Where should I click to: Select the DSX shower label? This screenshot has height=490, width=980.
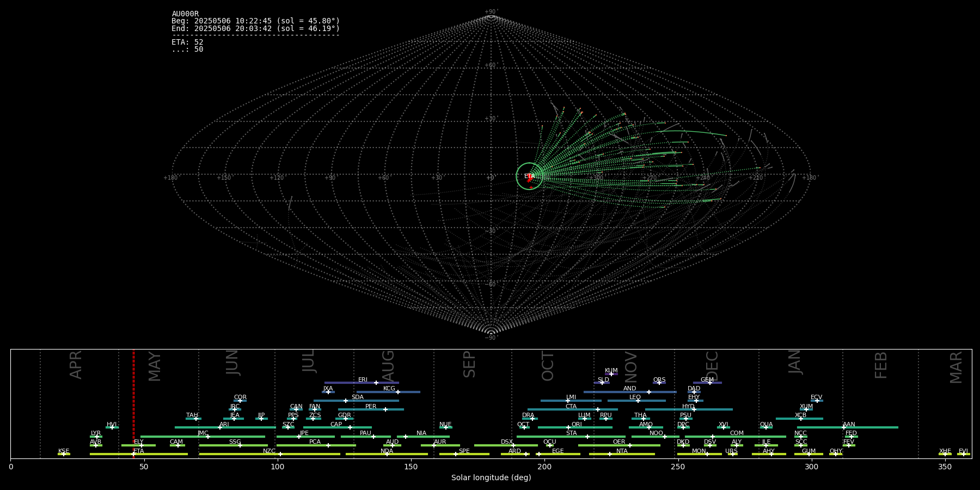507,442
